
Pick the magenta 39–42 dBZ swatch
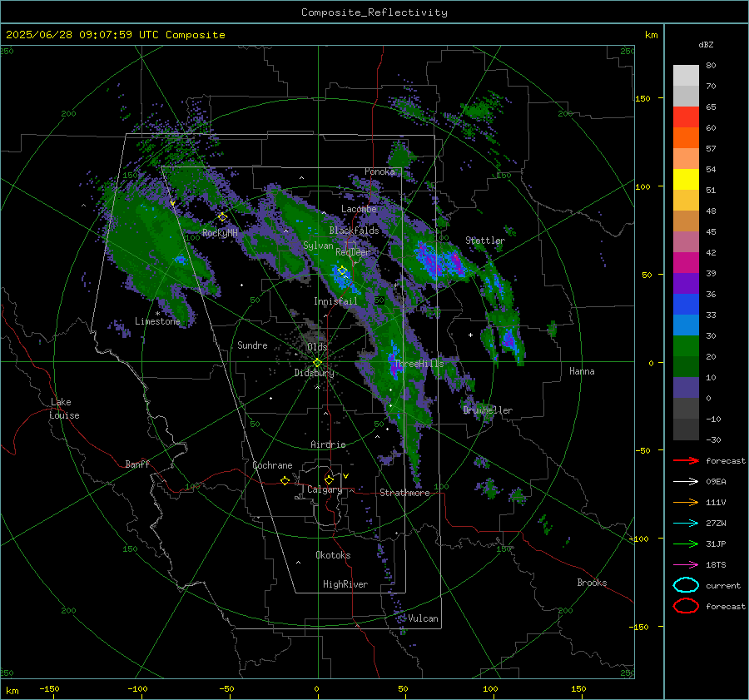(x=686, y=262)
